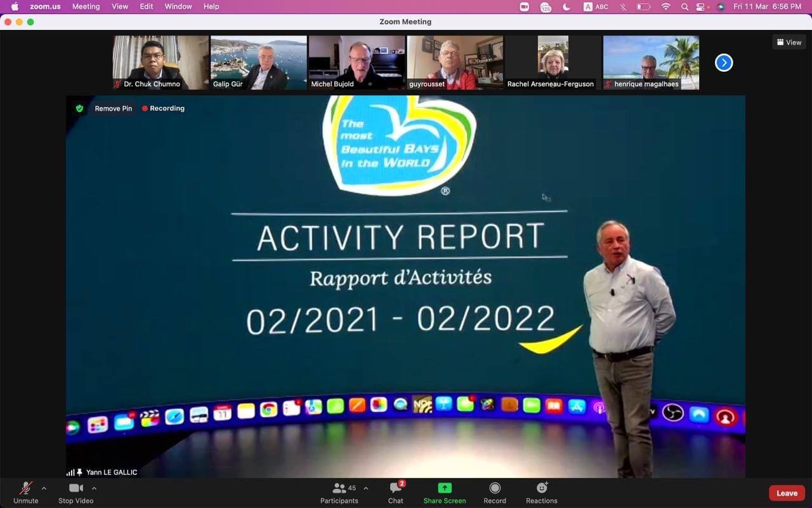The width and height of the screenshot is (812, 508).
Task: Open the Participants panel
Action: [339, 492]
